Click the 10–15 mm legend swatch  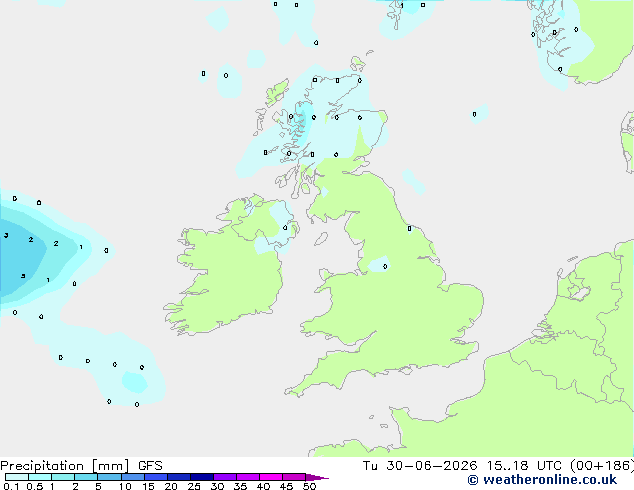point(133,477)
